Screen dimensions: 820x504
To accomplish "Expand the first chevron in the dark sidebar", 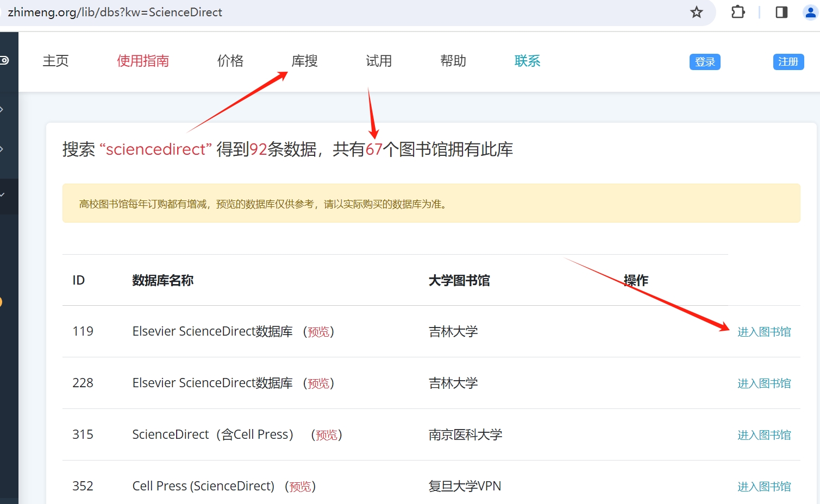I will tap(2, 110).
